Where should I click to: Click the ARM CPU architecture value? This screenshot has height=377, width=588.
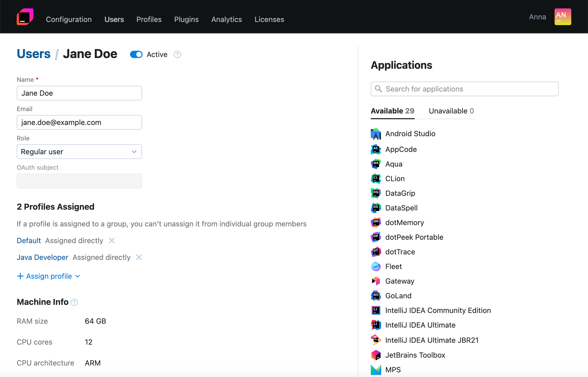pyautogui.click(x=93, y=363)
